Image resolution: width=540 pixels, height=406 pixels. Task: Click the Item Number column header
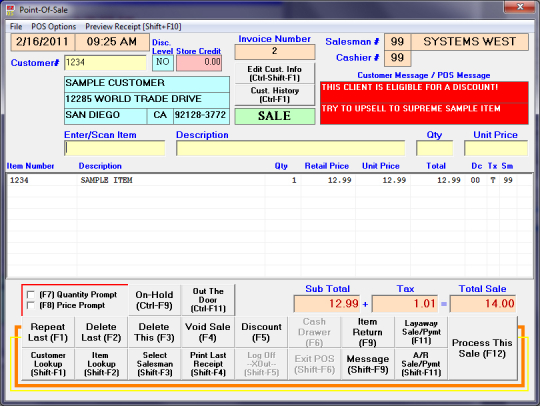pos(30,166)
